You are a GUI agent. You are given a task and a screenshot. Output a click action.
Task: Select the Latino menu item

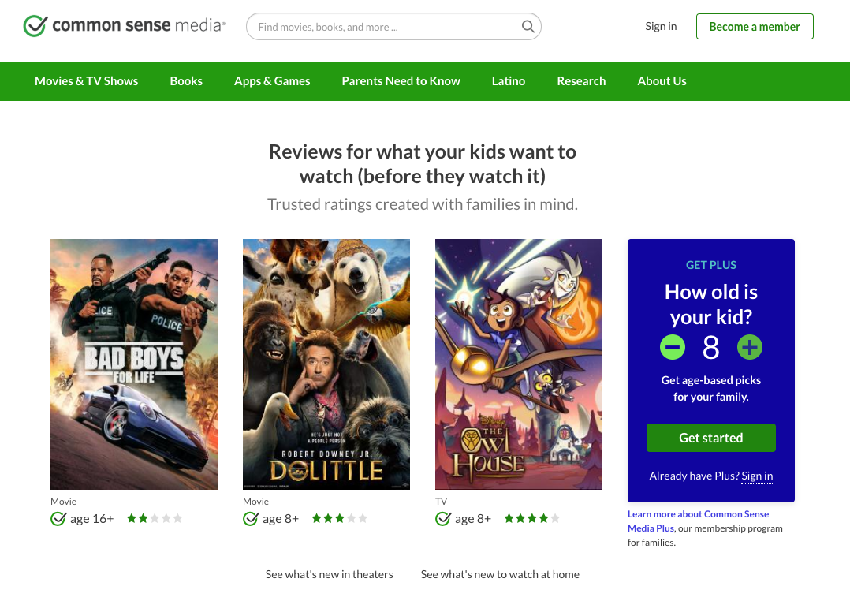tap(509, 80)
